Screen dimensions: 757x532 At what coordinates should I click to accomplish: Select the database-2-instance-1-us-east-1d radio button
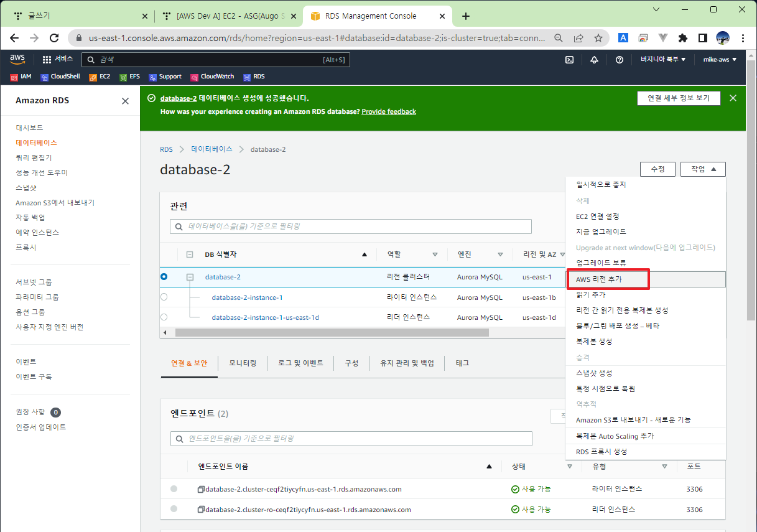(x=164, y=317)
